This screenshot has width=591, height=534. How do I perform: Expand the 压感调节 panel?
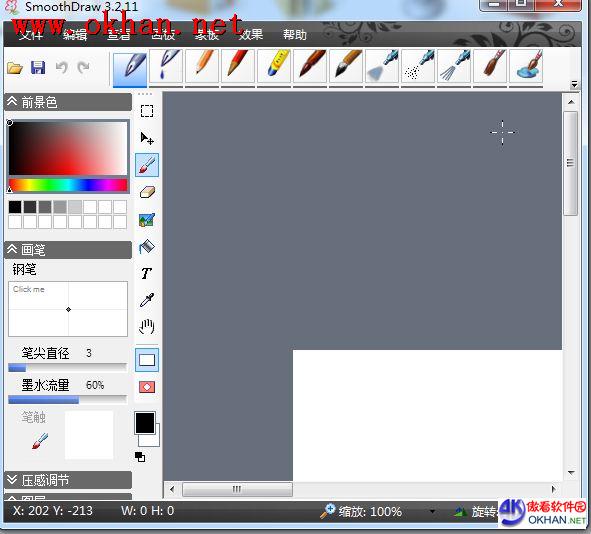point(68,480)
